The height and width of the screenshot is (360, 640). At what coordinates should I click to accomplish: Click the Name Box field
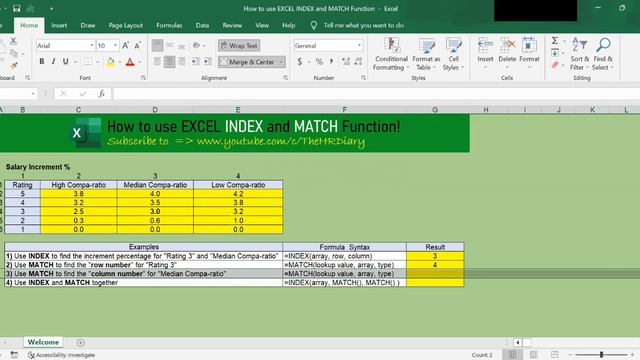coord(14,93)
